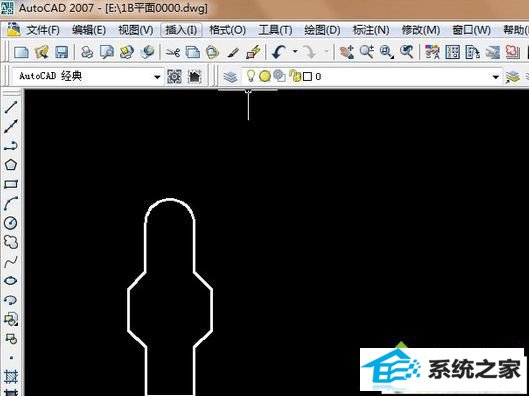This screenshot has height=396, width=529.
Task: Click the Zoom Window tool
Action: [x=386, y=52]
